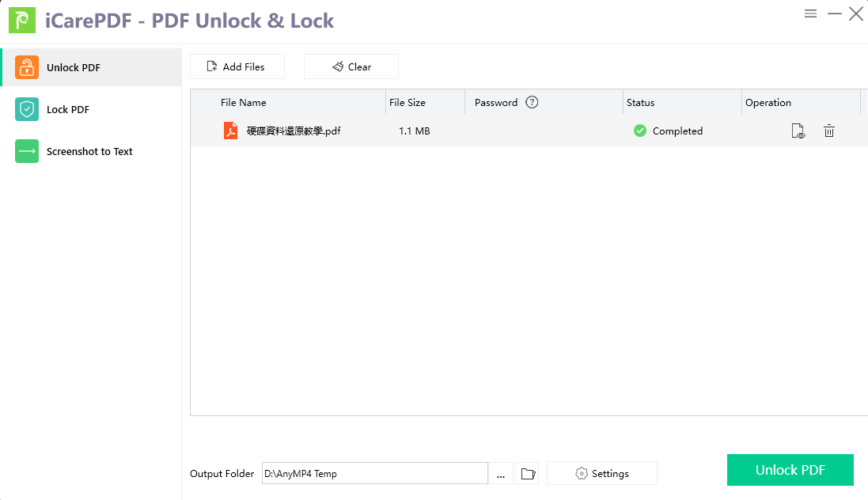Open the output folder icon
Viewport: 868px width, 500px height.
point(527,474)
